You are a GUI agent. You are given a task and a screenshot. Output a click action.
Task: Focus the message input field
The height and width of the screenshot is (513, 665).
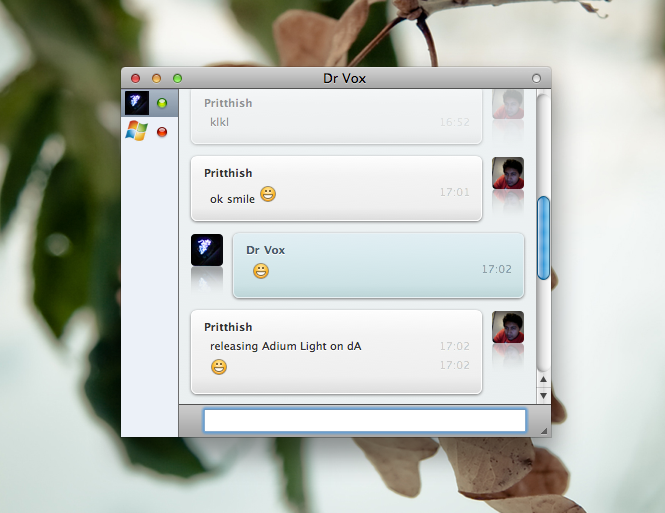point(365,420)
